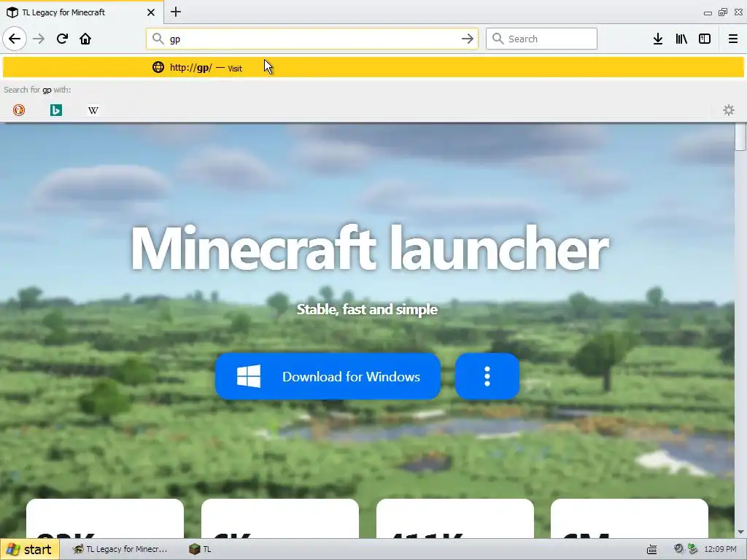Toggle the sidebar view icon
The image size is (747, 560).
coord(705,39)
